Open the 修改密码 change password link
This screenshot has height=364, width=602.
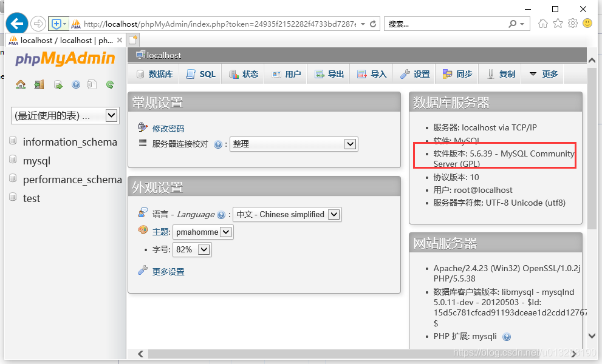(x=168, y=128)
